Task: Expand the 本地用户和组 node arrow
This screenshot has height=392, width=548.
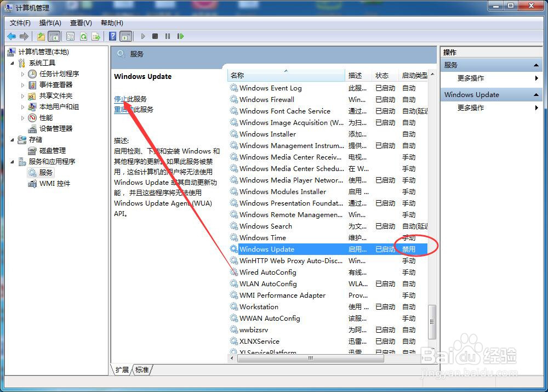Action: [x=22, y=107]
